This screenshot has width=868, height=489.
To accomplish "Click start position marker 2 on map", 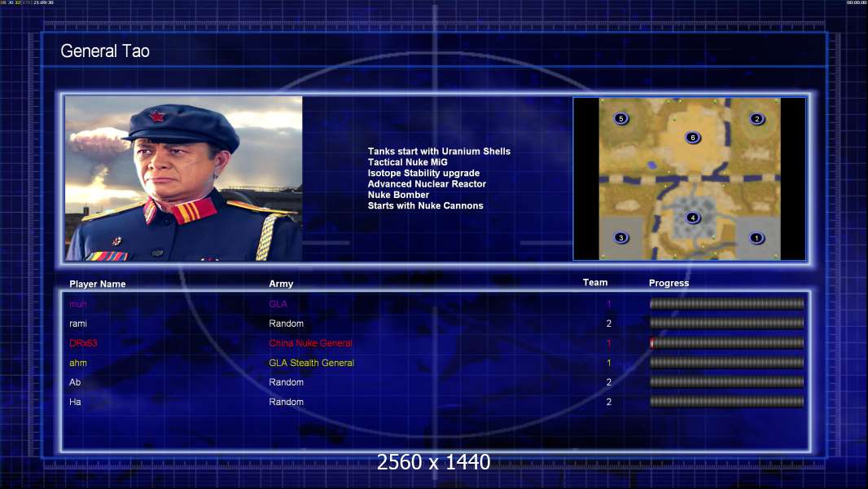I will click(756, 119).
